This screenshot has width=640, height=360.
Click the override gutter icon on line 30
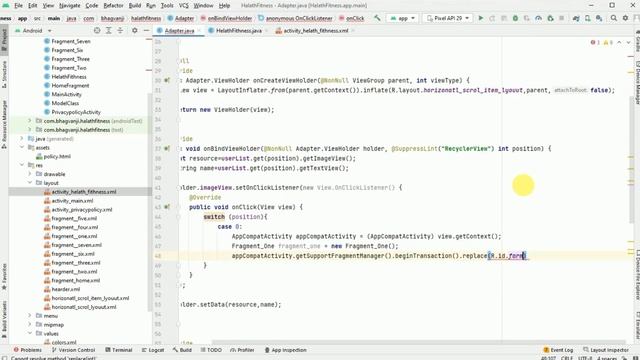coord(167,80)
